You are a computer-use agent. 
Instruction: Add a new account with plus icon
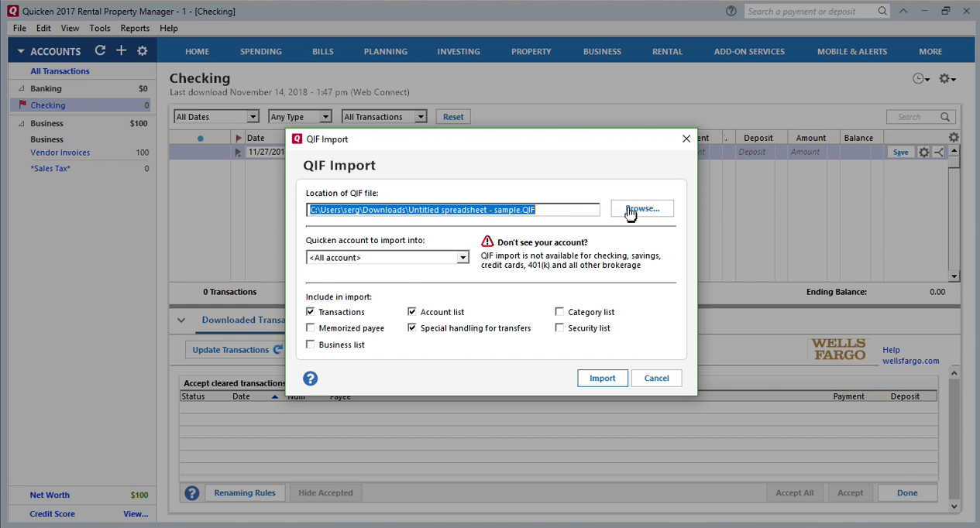(121, 50)
